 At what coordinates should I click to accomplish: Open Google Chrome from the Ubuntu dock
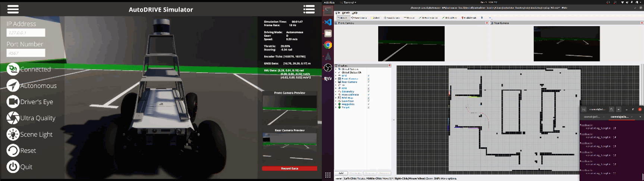tap(328, 45)
